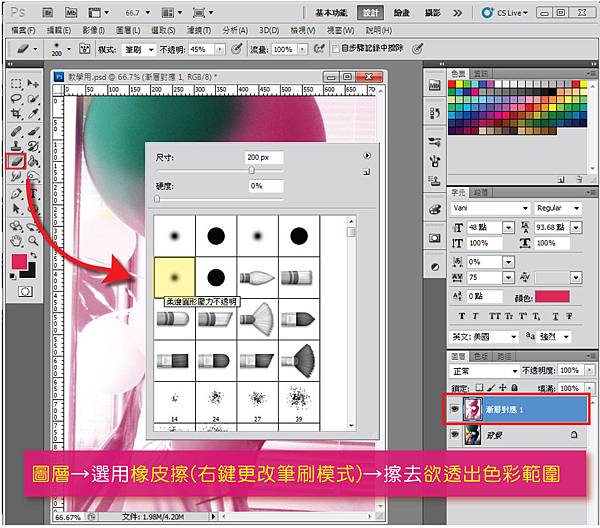Toggle the brush panel button in options bar
Image resolution: width=600 pixels, height=528 pixels.
pyautogui.click(x=85, y=49)
